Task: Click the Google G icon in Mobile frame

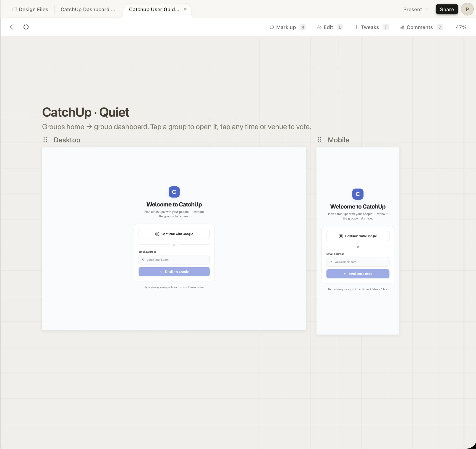Action: pos(341,236)
